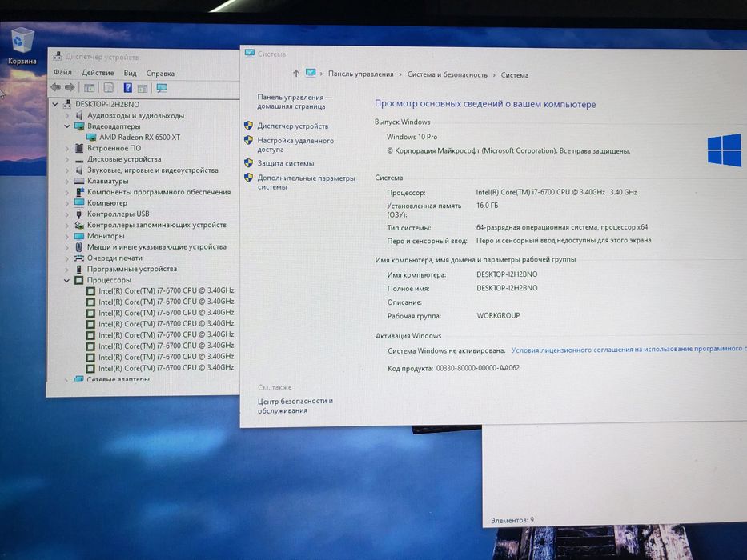Click the Up arrow in System window address bar
This screenshot has height=560, width=747.
296,74
